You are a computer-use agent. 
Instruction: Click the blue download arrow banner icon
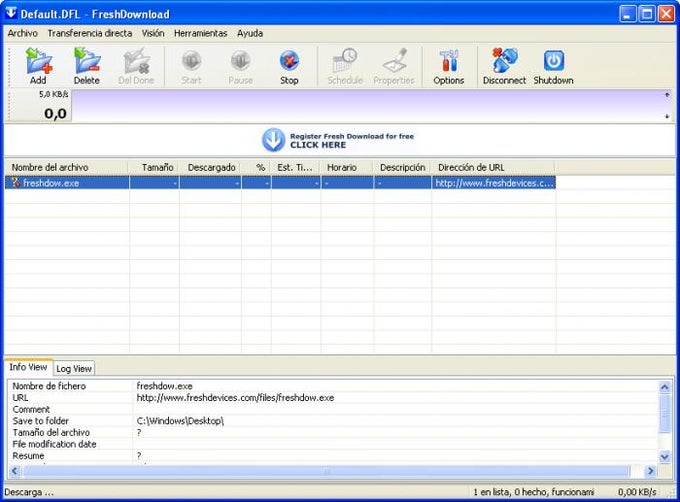tap(273, 140)
